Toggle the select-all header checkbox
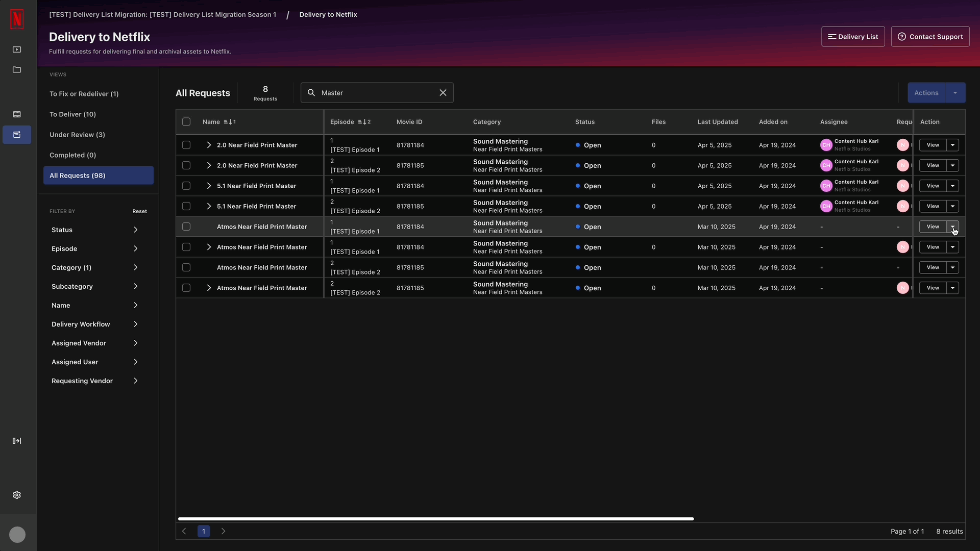The height and width of the screenshot is (551, 980). click(186, 122)
